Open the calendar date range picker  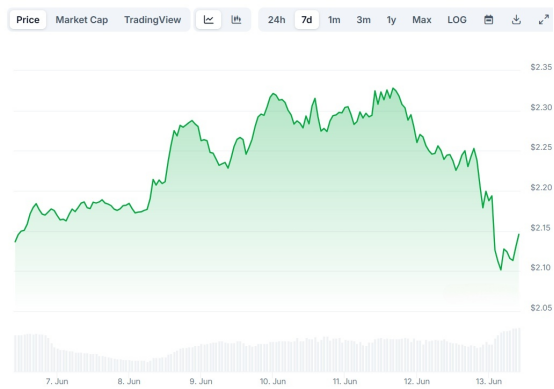pyautogui.click(x=489, y=19)
